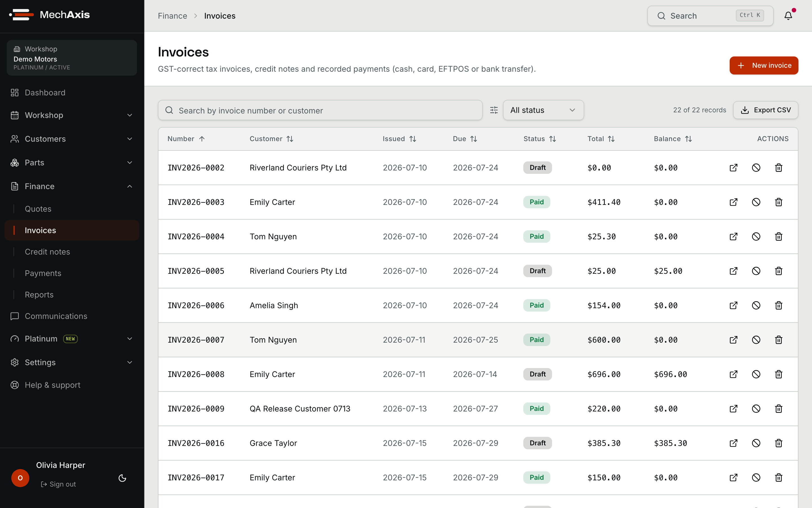Open invoice INV2026-0002 in new view
Viewport: 812px width, 508px height.
coord(734,168)
